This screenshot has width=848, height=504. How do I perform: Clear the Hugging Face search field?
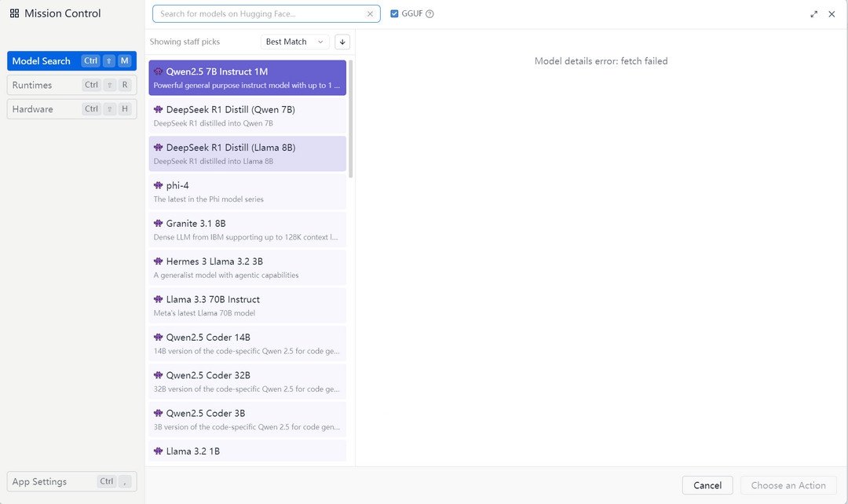[x=370, y=14]
